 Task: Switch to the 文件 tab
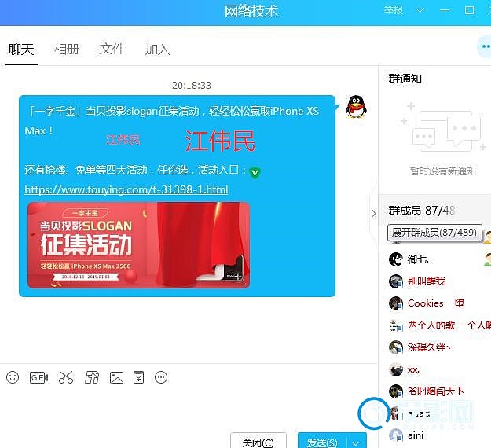(x=112, y=49)
